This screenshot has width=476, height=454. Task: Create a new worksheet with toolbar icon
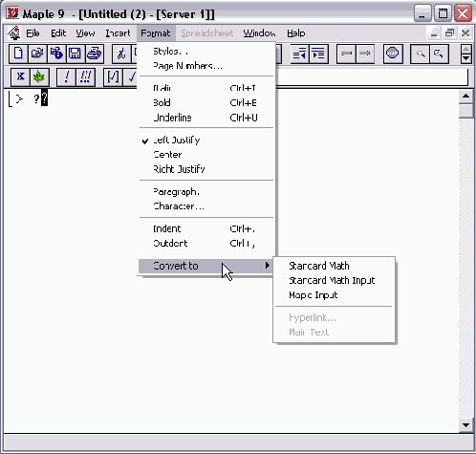coord(18,54)
